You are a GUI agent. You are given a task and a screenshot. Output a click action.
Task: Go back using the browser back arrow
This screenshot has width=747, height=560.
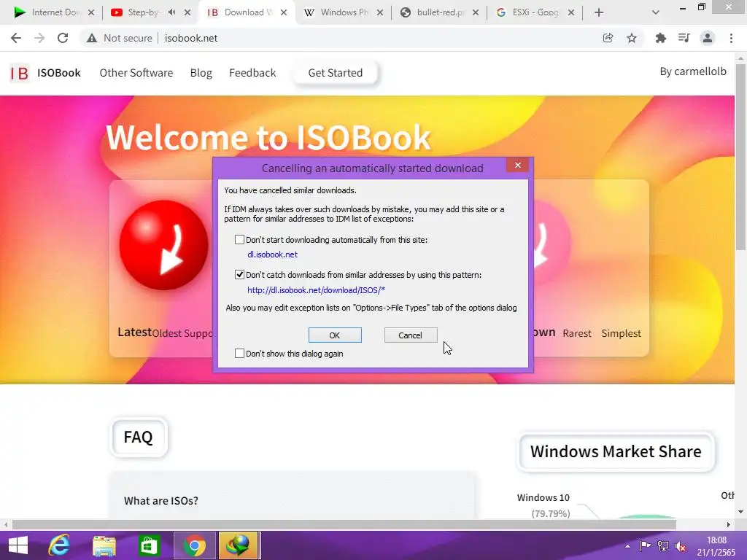(16, 38)
